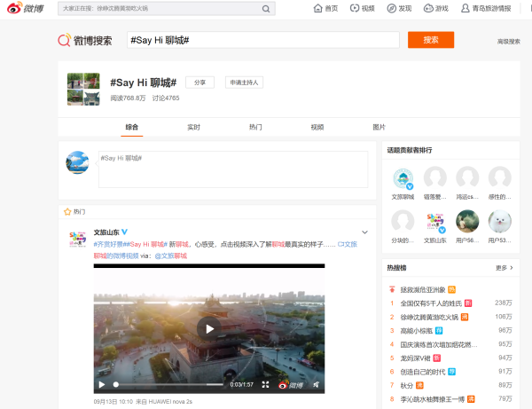The image size is (532, 409).
Task: Open 用户53... contributor avatar
Action: tap(500, 221)
